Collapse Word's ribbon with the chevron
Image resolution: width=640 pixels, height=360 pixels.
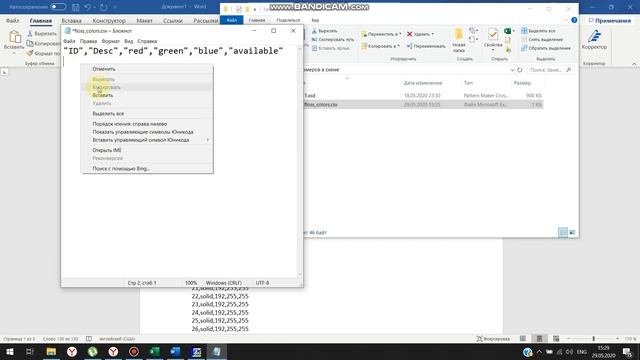(634, 64)
